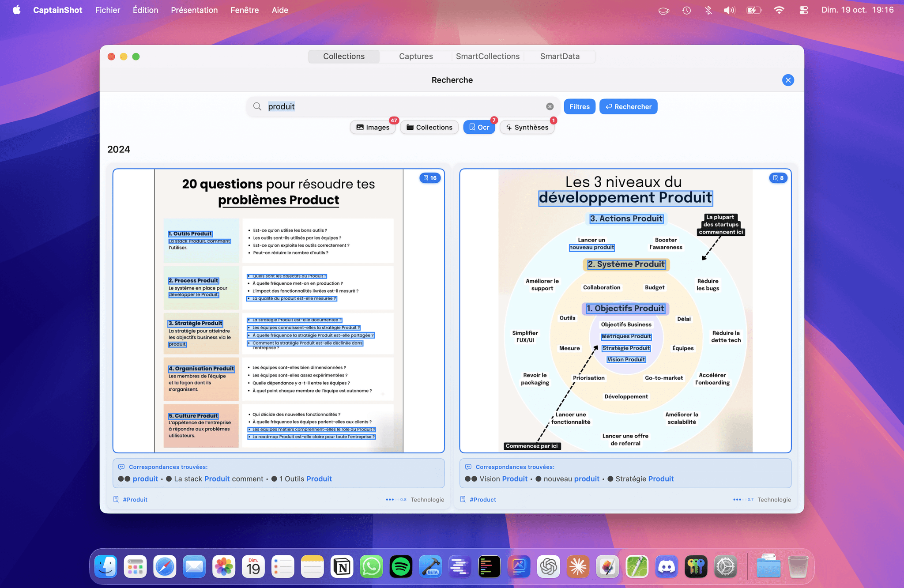The width and height of the screenshot is (904, 588).
Task: Click the OCR count badge showing 8
Action: [x=778, y=178]
